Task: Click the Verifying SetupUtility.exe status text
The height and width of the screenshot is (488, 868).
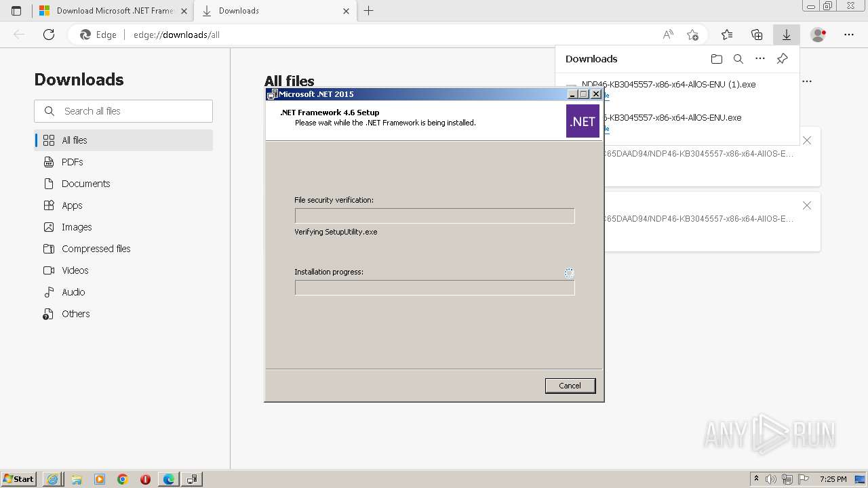Action: pos(336,232)
